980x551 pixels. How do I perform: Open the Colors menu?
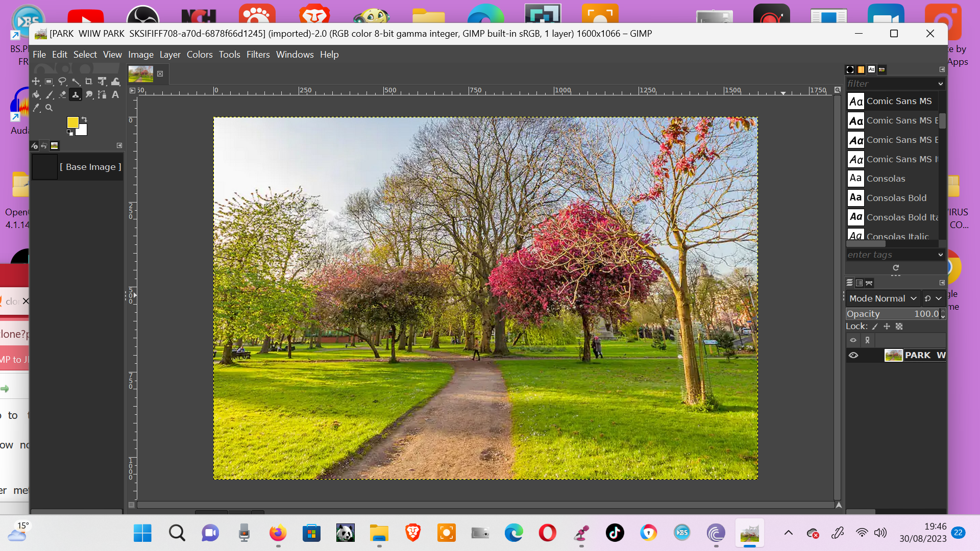[x=200, y=55]
